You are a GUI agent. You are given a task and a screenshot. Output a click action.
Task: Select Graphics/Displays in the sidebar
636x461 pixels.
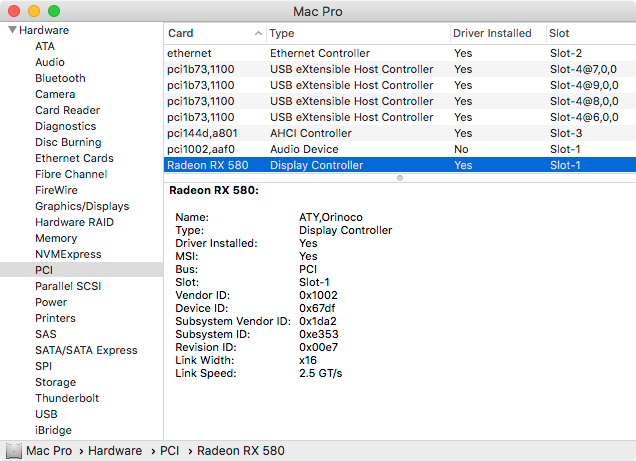(82, 206)
